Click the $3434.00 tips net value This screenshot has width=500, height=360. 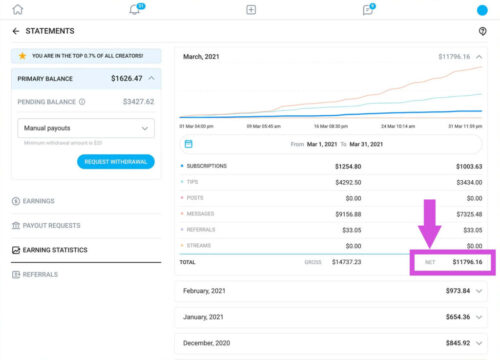(469, 182)
